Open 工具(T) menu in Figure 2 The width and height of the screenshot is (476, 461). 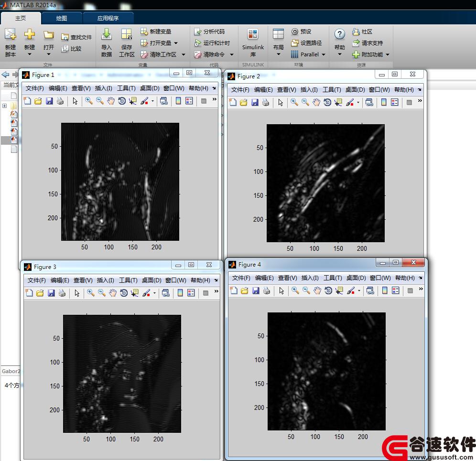(x=332, y=90)
